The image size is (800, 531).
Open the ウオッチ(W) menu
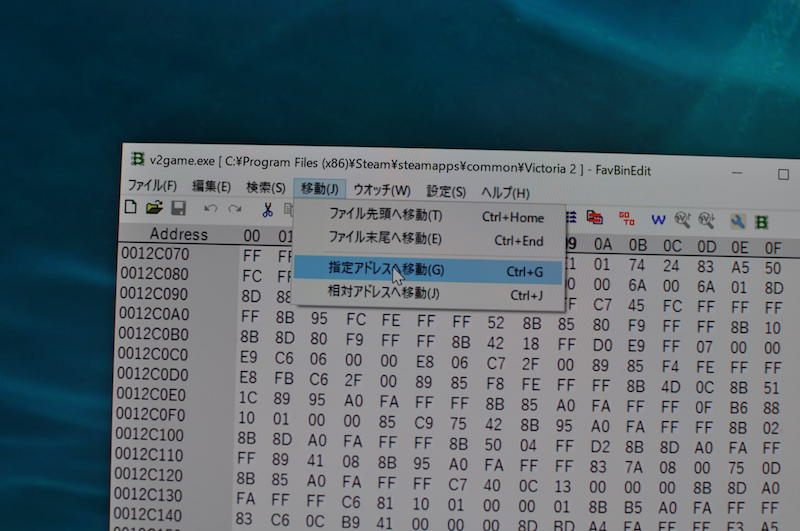(x=382, y=190)
